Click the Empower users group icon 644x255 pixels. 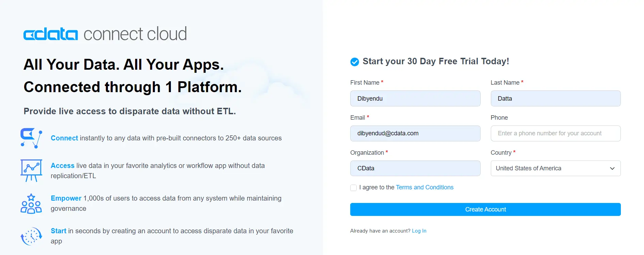[31, 203]
